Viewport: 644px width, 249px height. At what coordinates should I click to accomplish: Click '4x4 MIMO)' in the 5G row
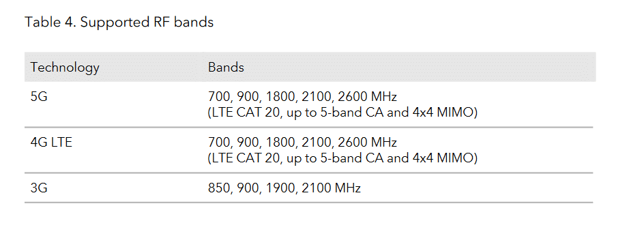[x=445, y=113]
